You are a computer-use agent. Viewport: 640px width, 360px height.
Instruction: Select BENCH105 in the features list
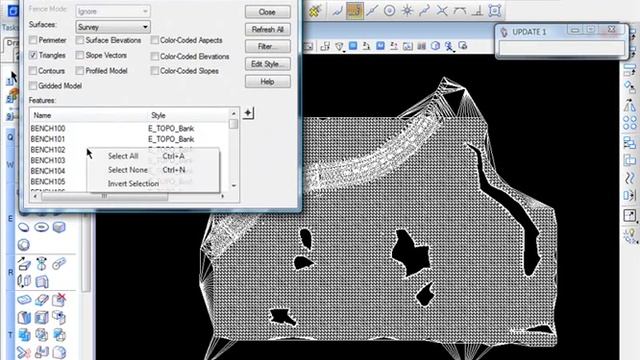pyautogui.click(x=48, y=182)
